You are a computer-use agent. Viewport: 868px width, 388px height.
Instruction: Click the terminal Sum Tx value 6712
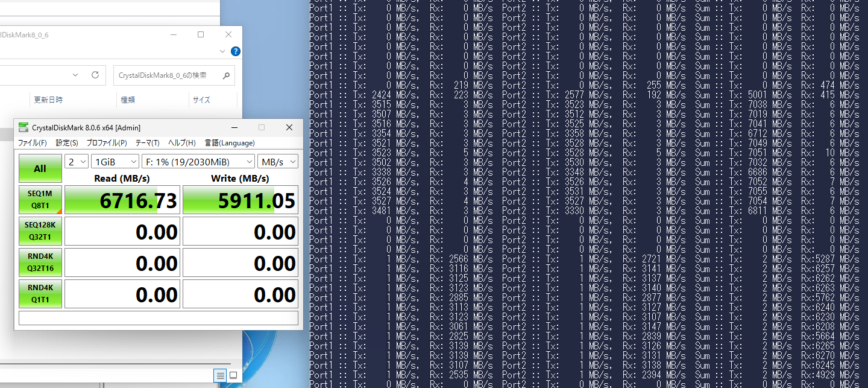click(x=757, y=133)
